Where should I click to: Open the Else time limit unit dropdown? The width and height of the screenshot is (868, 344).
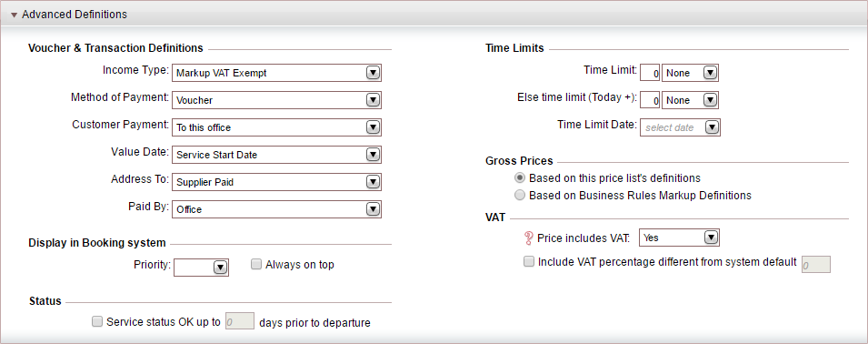click(x=690, y=100)
